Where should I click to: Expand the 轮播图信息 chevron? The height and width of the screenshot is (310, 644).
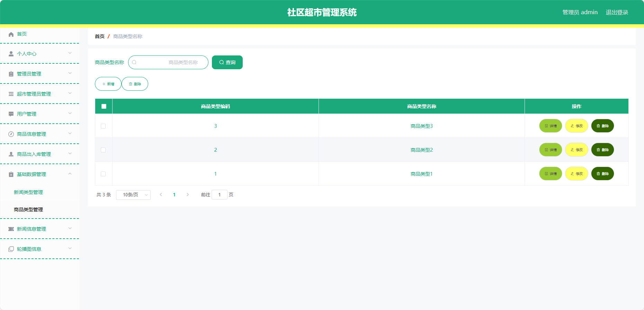click(70, 249)
